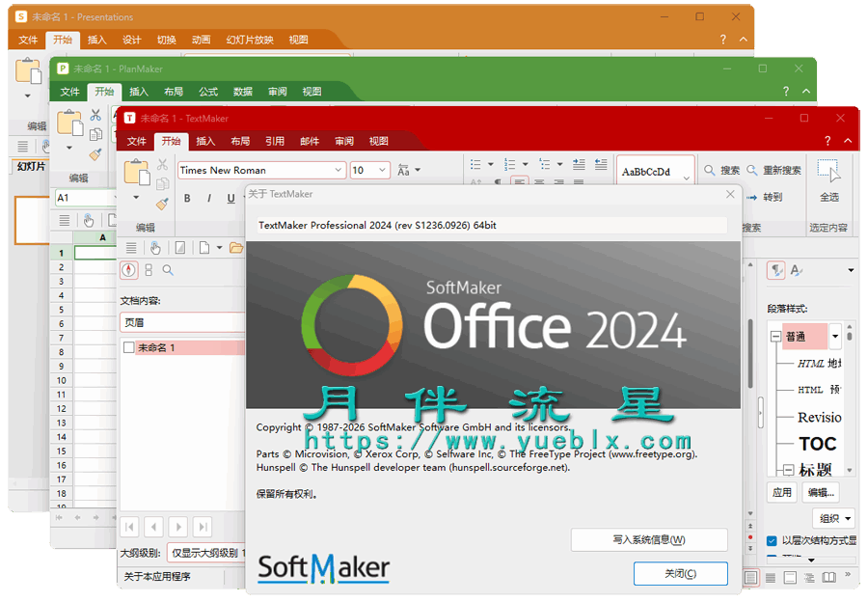This screenshot has height=602, width=868.
Task: Click the page thumbnails icon beside the compass
Action: tap(149, 270)
